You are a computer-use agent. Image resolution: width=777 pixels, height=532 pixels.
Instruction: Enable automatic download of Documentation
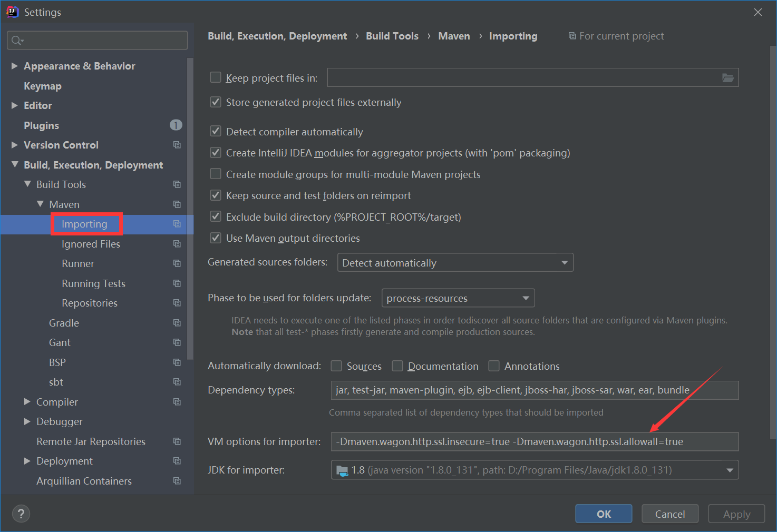point(397,366)
